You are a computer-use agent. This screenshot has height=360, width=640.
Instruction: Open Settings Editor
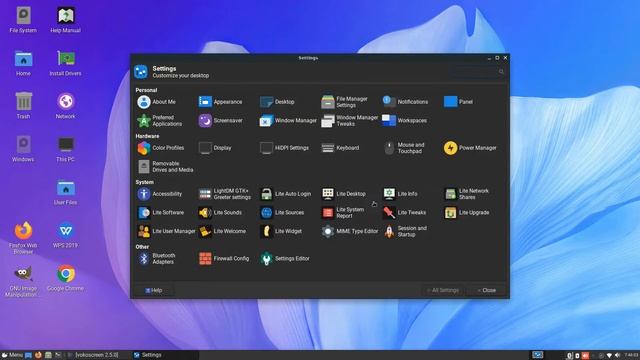click(x=285, y=259)
